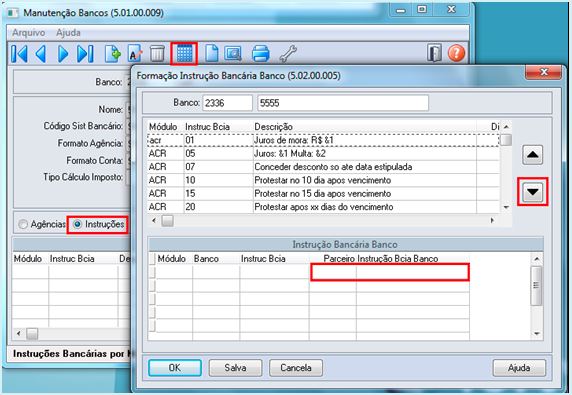Go to previous record arrow

click(41, 54)
